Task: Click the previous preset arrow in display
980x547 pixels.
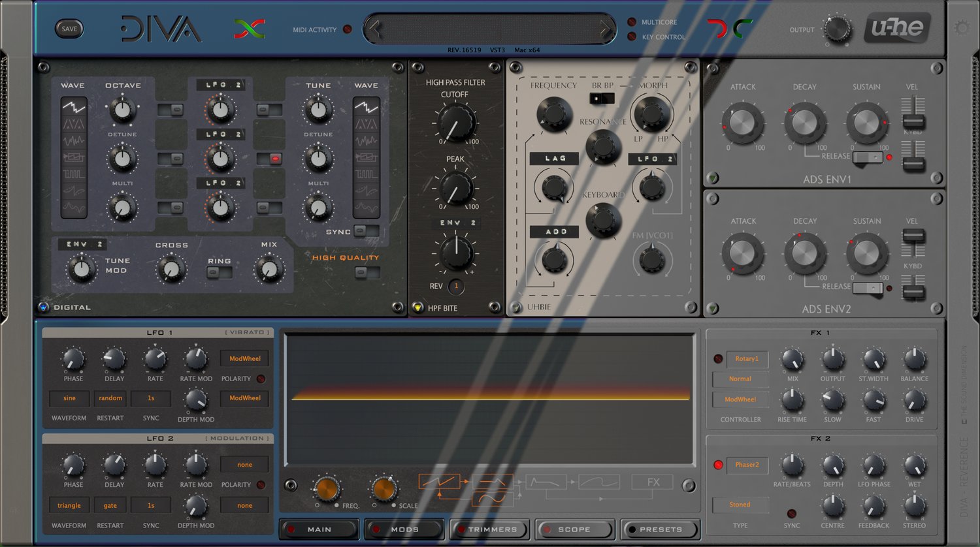Action: coord(375,29)
